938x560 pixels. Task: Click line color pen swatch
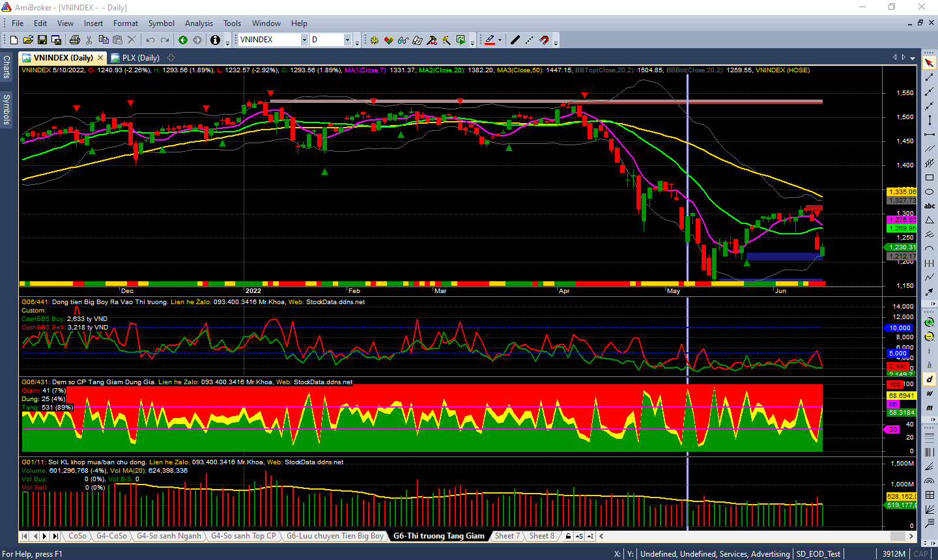(490, 40)
